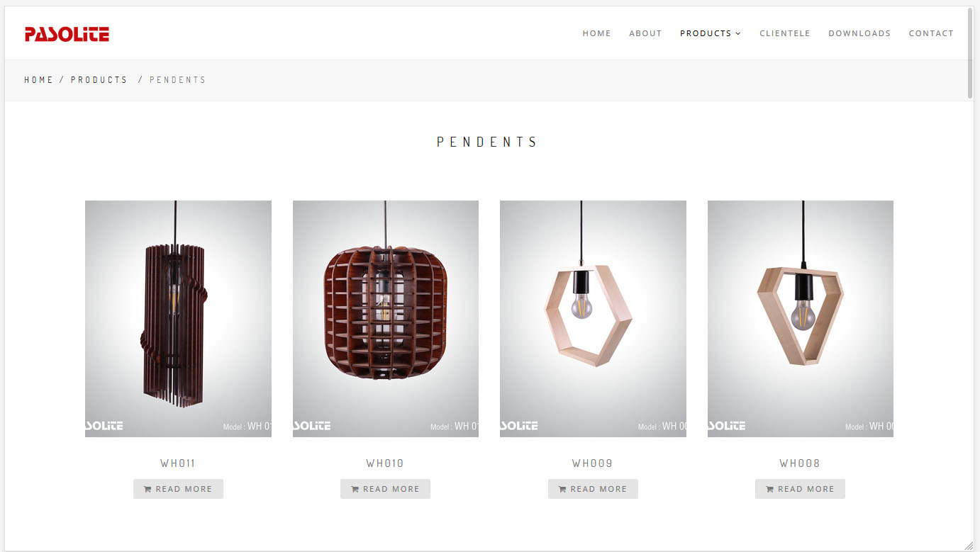Open the Home menu item
The width and height of the screenshot is (980, 552).
tap(596, 33)
